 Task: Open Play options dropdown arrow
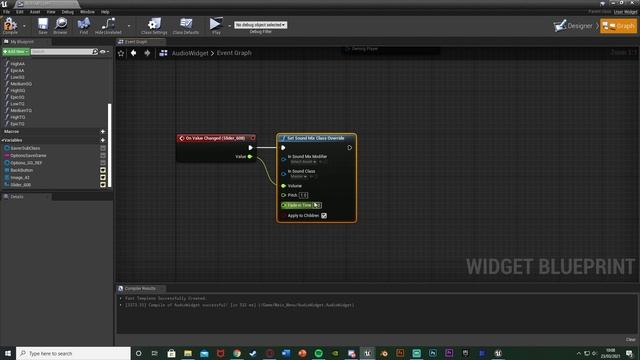[229, 26]
